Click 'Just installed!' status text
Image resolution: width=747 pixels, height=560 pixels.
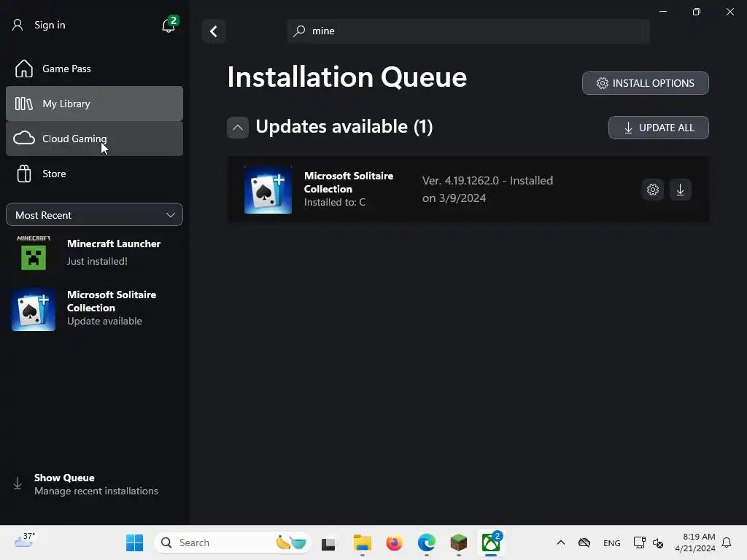coord(97,262)
